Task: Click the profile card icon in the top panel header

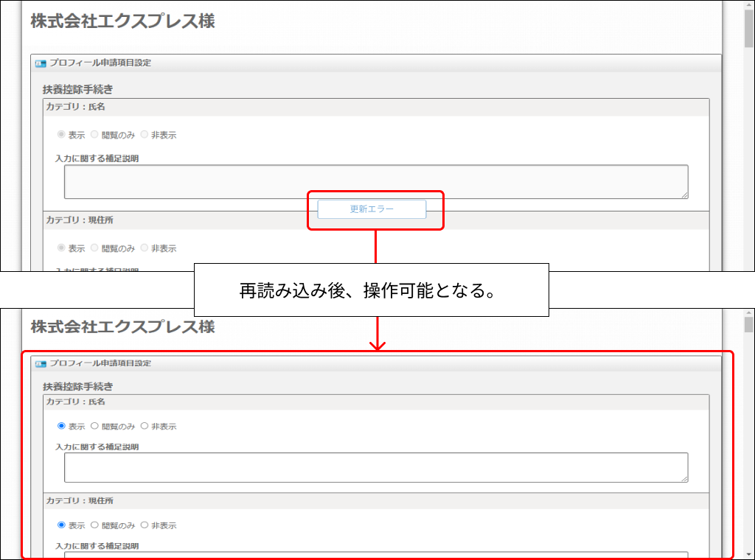Action: coord(41,63)
